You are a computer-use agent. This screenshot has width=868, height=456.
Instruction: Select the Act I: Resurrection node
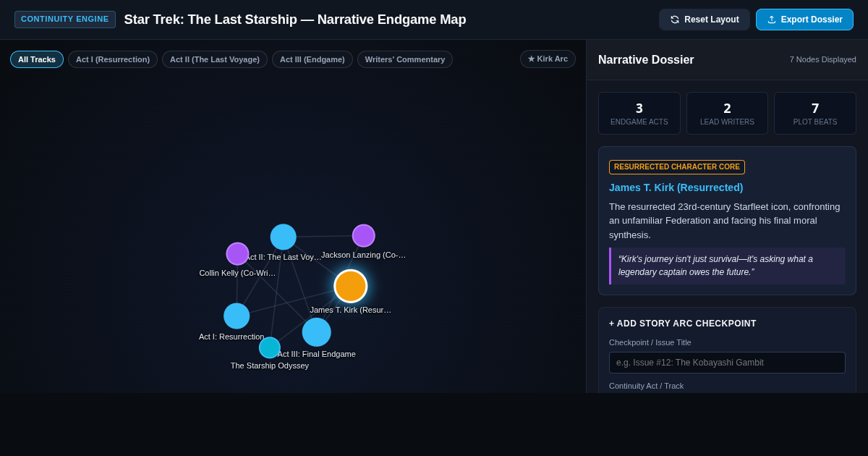(x=237, y=316)
